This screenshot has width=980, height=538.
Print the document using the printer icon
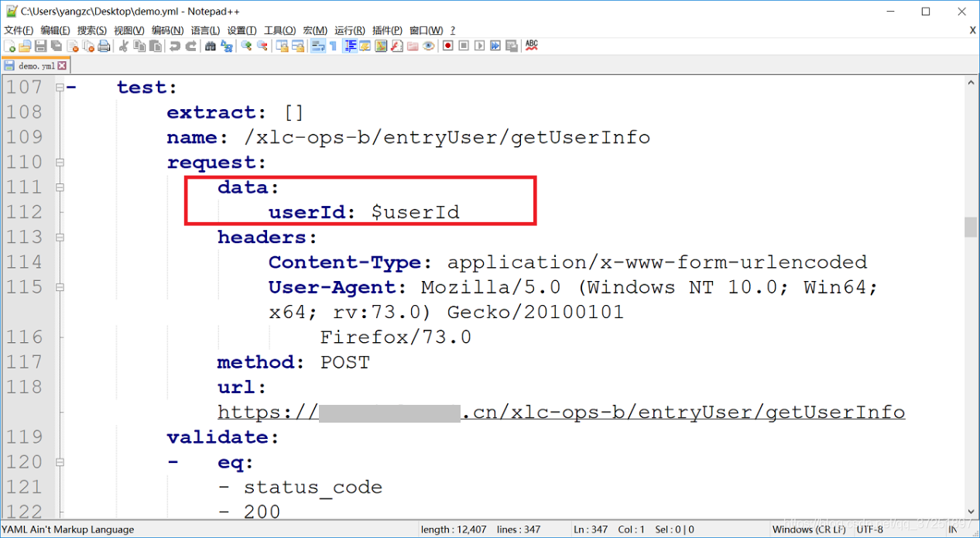tap(104, 46)
